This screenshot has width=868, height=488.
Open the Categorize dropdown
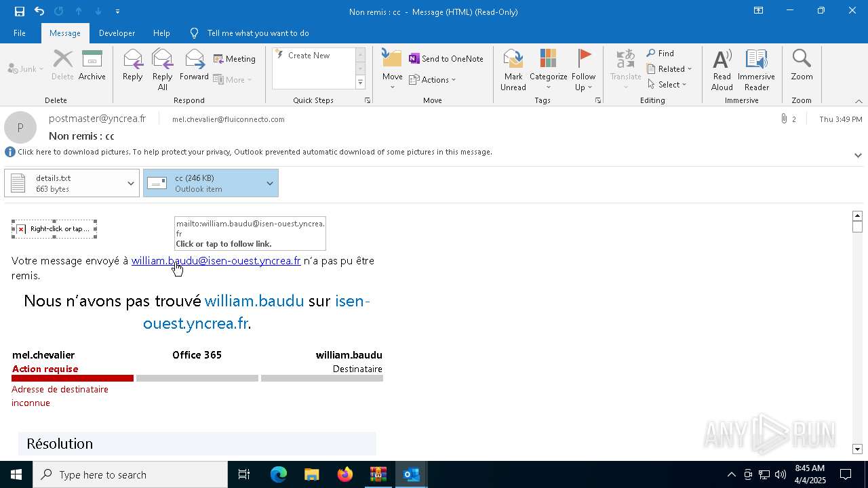(549, 70)
